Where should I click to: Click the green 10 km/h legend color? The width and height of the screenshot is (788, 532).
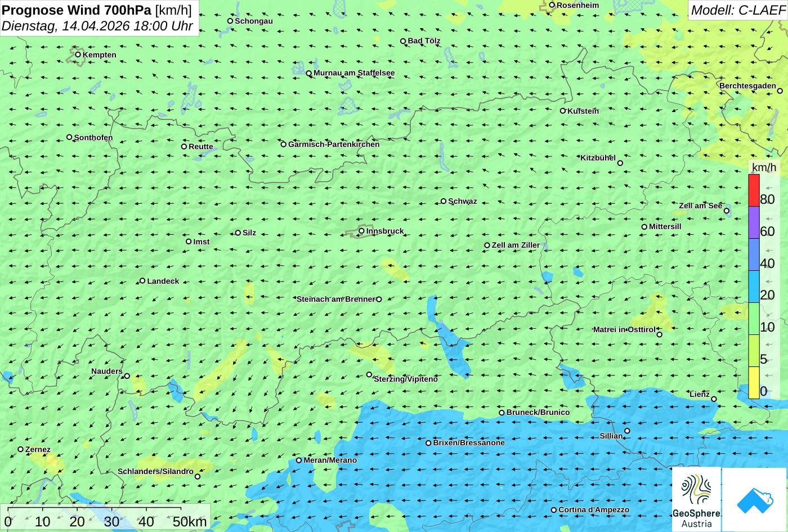click(x=754, y=319)
